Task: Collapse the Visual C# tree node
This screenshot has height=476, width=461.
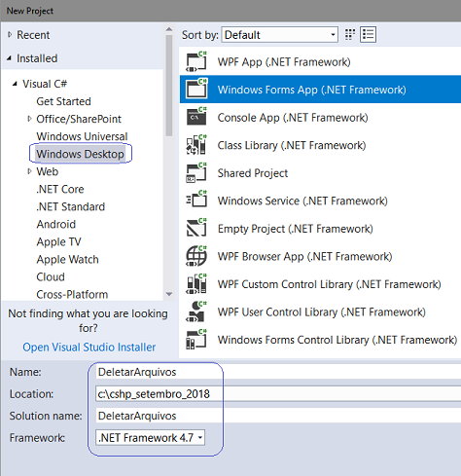Action: [15, 84]
